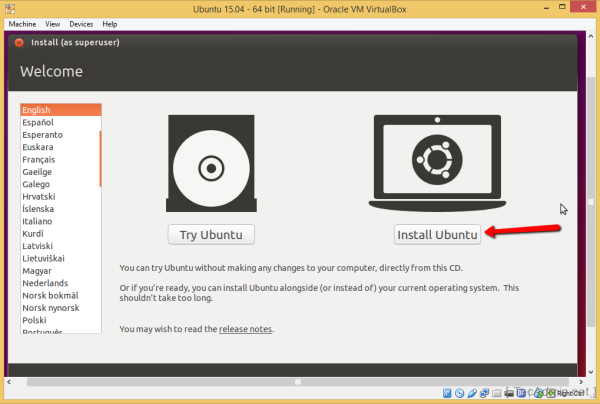Open the release notes link
Viewport: 600px width, 404px height.
click(245, 329)
